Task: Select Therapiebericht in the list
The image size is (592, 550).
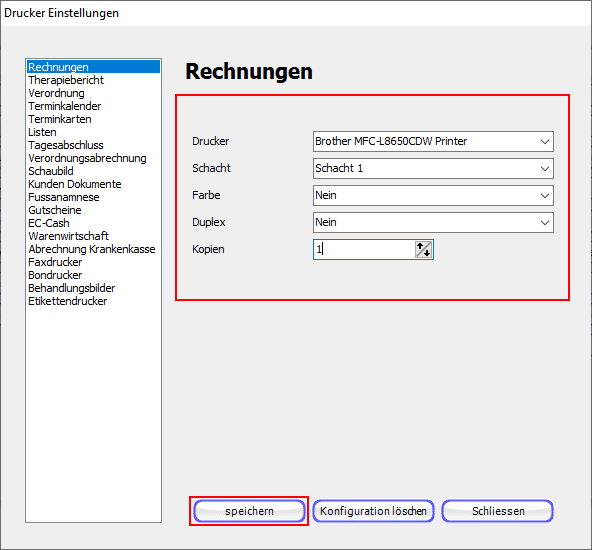Action: click(x=66, y=80)
